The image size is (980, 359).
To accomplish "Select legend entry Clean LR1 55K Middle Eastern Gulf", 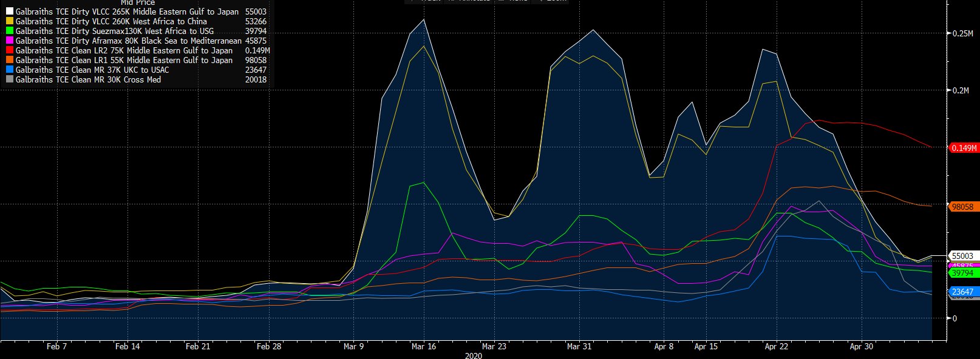I will point(124,60).
